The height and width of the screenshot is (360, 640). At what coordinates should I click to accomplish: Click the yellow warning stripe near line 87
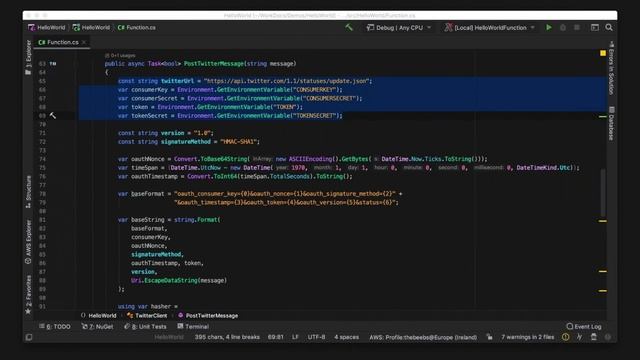coord(603,271)
